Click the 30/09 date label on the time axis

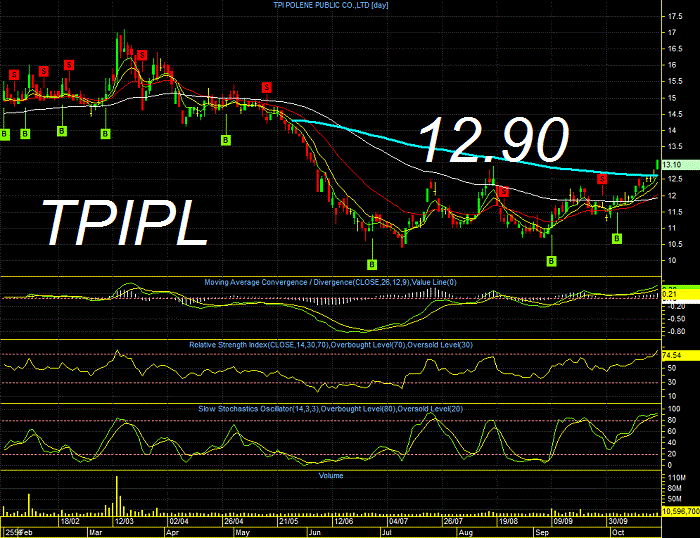(x=618, y=521)
